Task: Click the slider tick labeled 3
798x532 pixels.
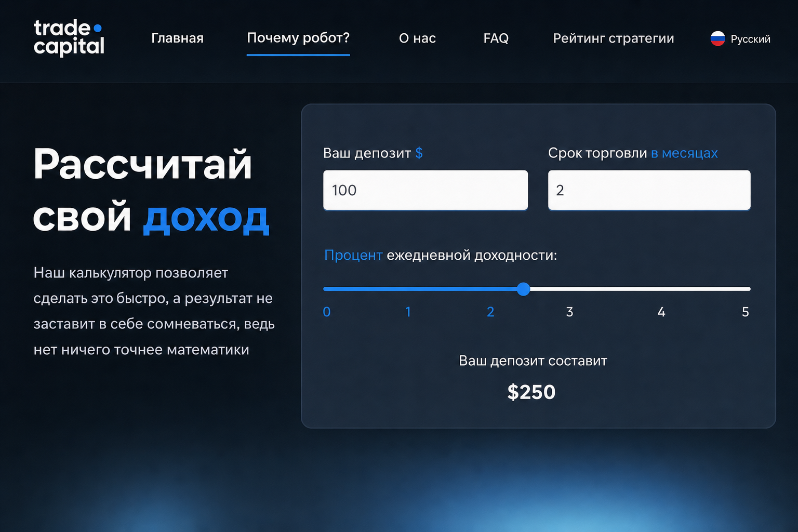Action: 569,312
